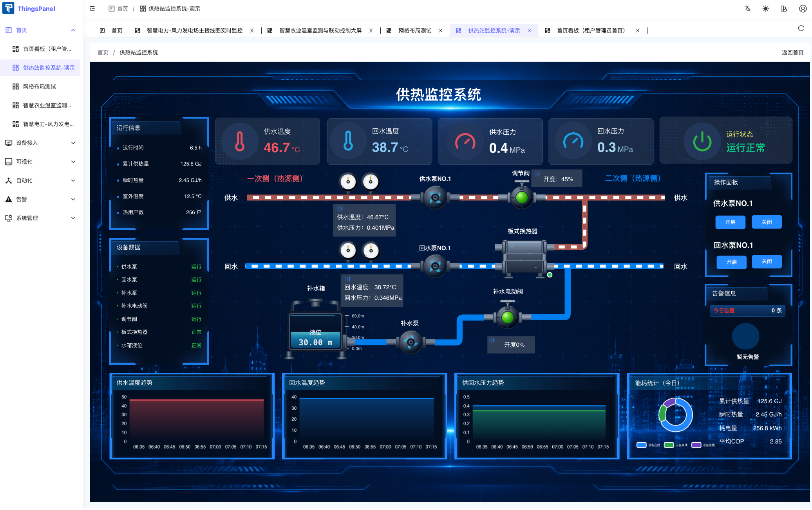812x510 pixels.
Task: Click blue thermometer 回水温度 icon
Action: coord(348,141)
